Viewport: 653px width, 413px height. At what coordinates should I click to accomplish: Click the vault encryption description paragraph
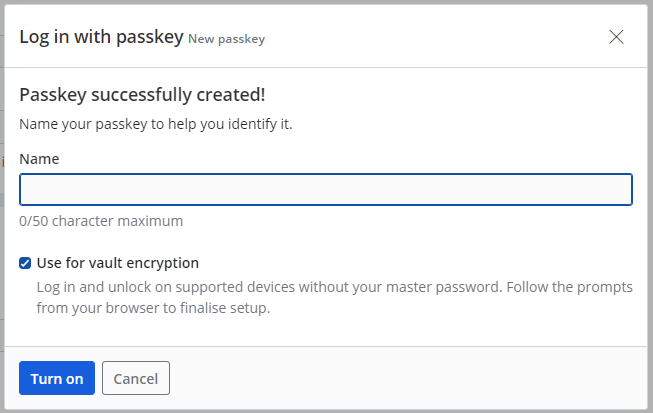334,297
